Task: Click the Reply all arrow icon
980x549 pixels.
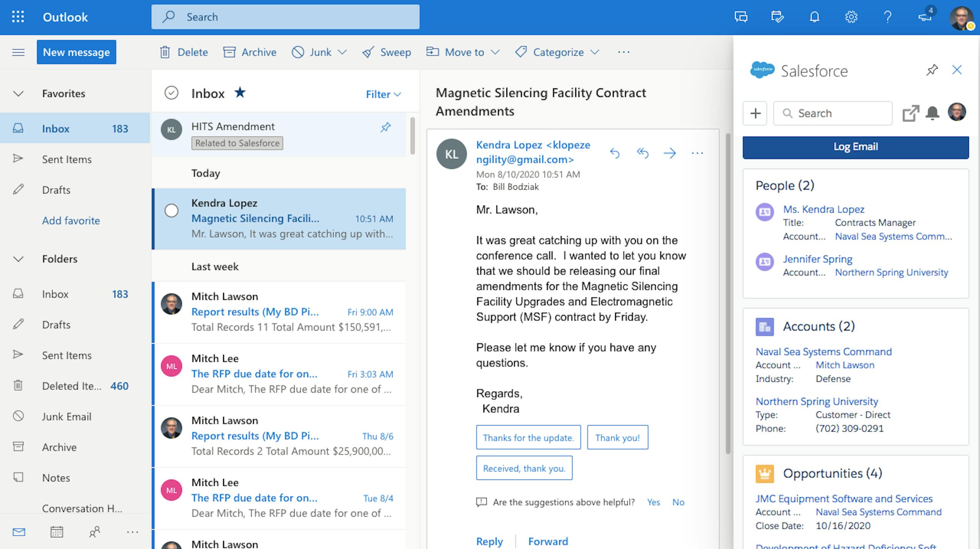Action: (x=642, y=153)
